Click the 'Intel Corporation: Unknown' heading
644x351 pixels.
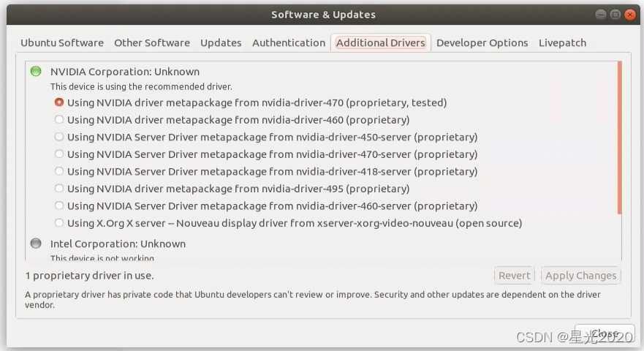(x=118, y=244)
